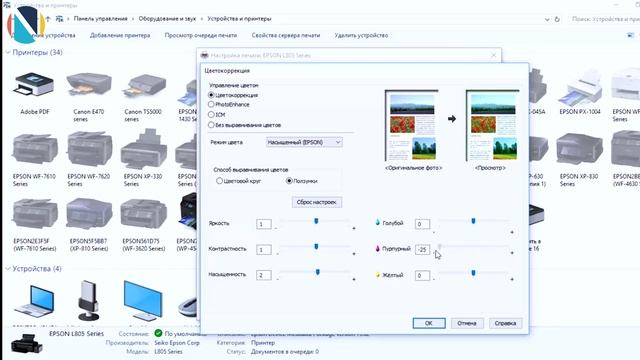Click the plus end of Яркость slider

[x=354, y=228]
